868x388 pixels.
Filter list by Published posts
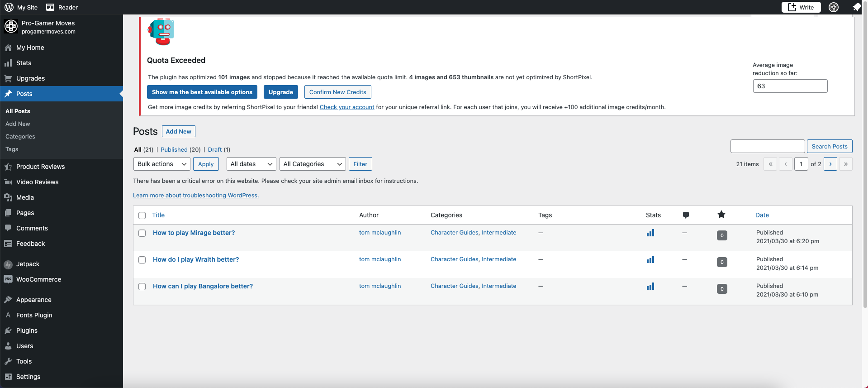click(174, 149)
